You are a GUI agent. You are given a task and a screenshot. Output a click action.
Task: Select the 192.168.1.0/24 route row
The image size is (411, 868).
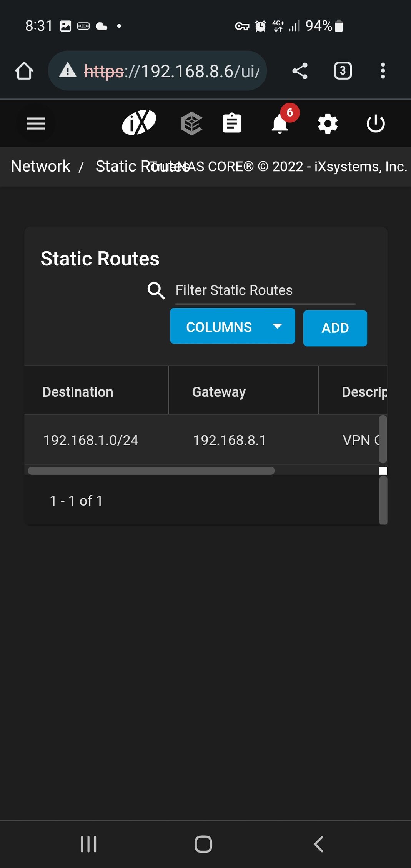[x=91, y=440]
